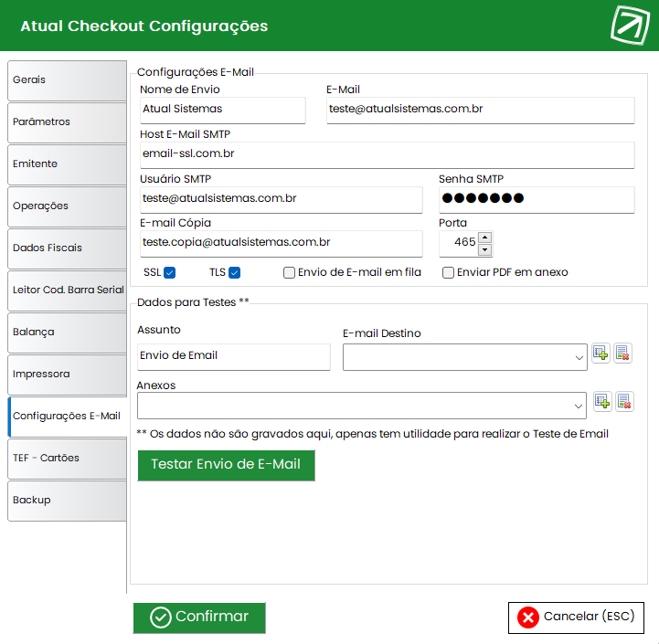The width and height of the screenshot is (659, 644).
Task: Switch to TEF - Cartões tab
Action: click(x=67, y=459)
